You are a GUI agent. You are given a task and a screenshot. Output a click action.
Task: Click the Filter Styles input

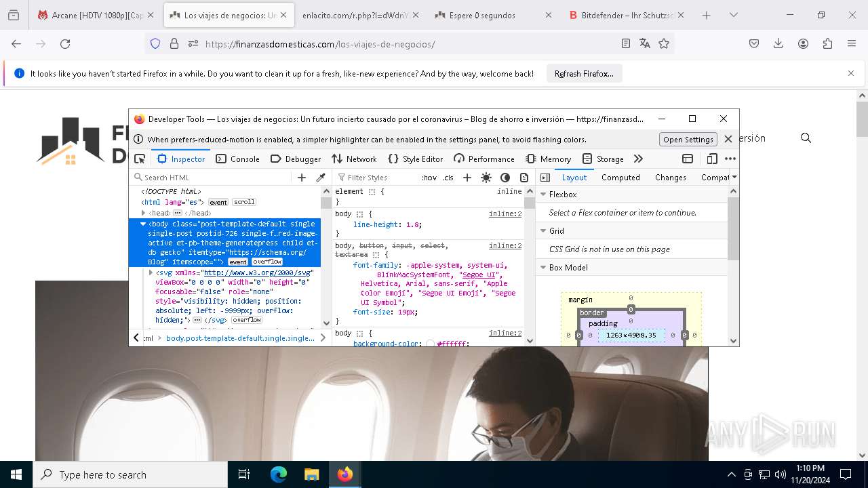(x=376, y=178)
